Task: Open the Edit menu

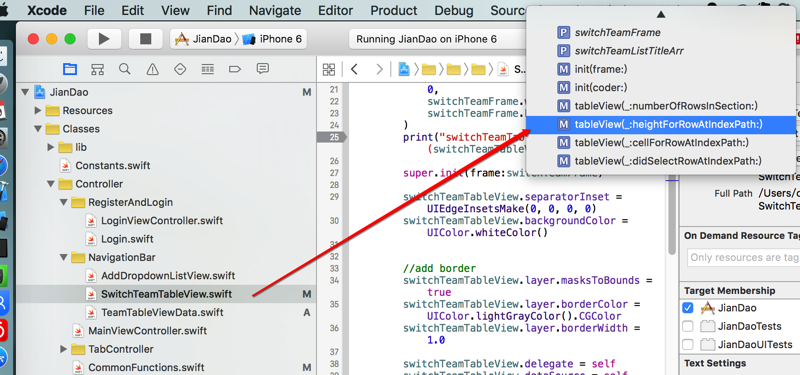Action: tap(133, 10)
